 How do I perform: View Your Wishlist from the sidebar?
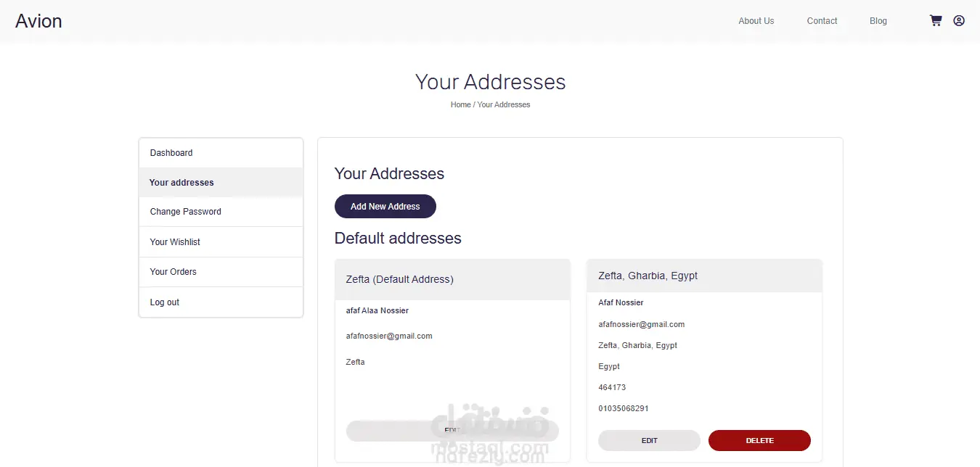point(175,242)
